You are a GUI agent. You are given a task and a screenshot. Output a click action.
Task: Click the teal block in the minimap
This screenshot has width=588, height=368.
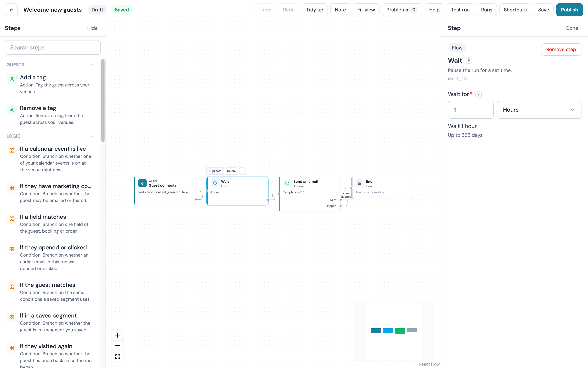376,331
